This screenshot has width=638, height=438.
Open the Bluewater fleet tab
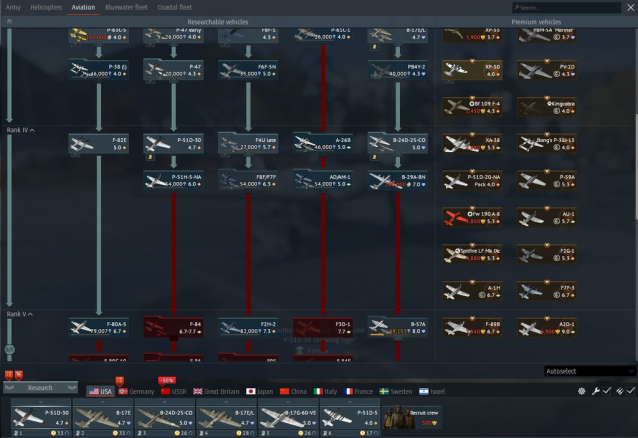[124, 7]
